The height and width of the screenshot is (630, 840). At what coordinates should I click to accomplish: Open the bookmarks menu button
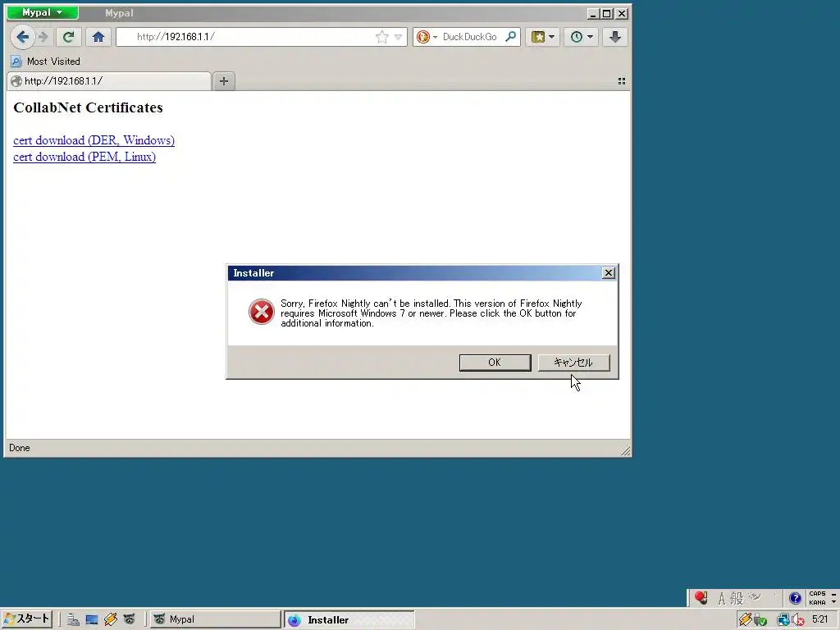coord(543,37)
